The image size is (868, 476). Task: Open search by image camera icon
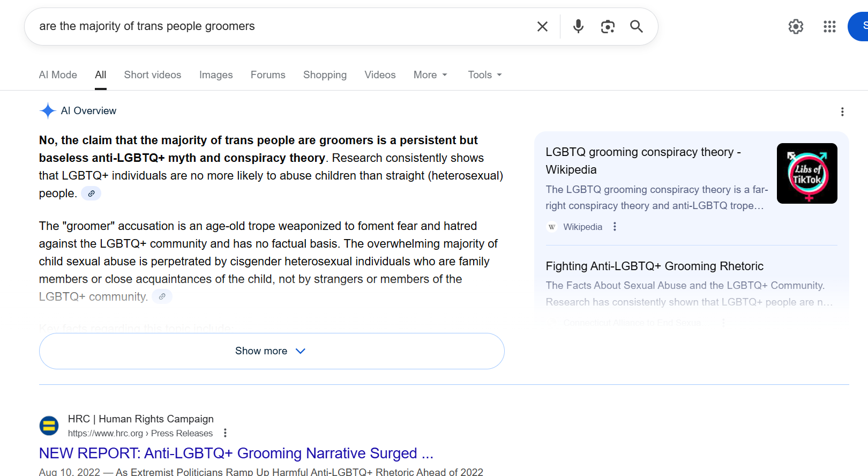click(608, 26)
